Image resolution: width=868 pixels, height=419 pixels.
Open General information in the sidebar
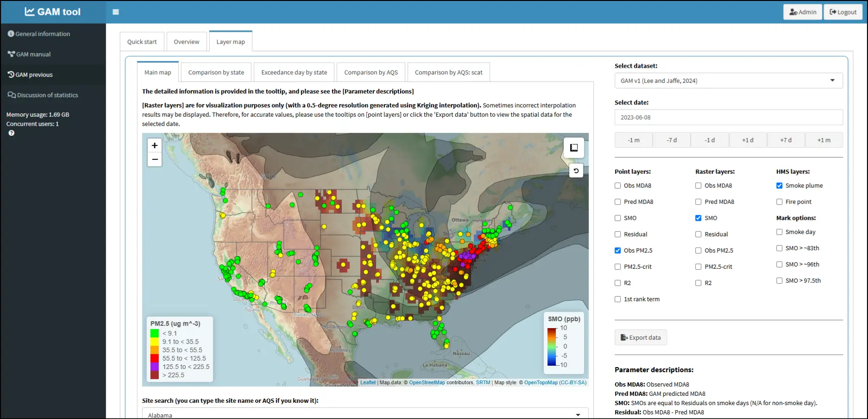pyautogui.click(x=43, y=34)
